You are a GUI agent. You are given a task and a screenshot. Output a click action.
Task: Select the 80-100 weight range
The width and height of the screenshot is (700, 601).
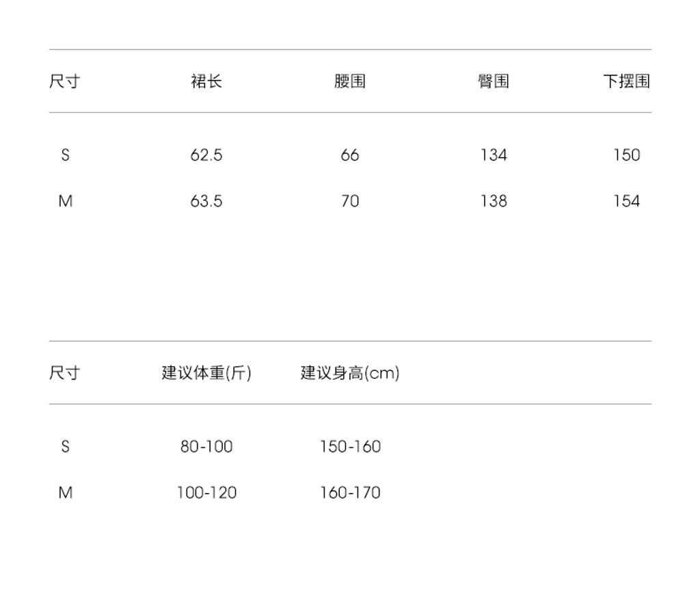tap(206, 446)
